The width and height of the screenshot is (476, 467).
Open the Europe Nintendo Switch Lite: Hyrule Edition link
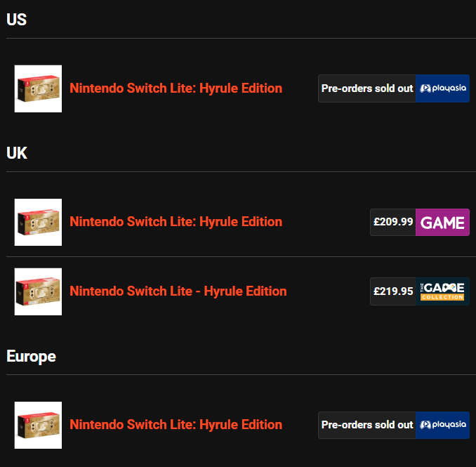176,425
